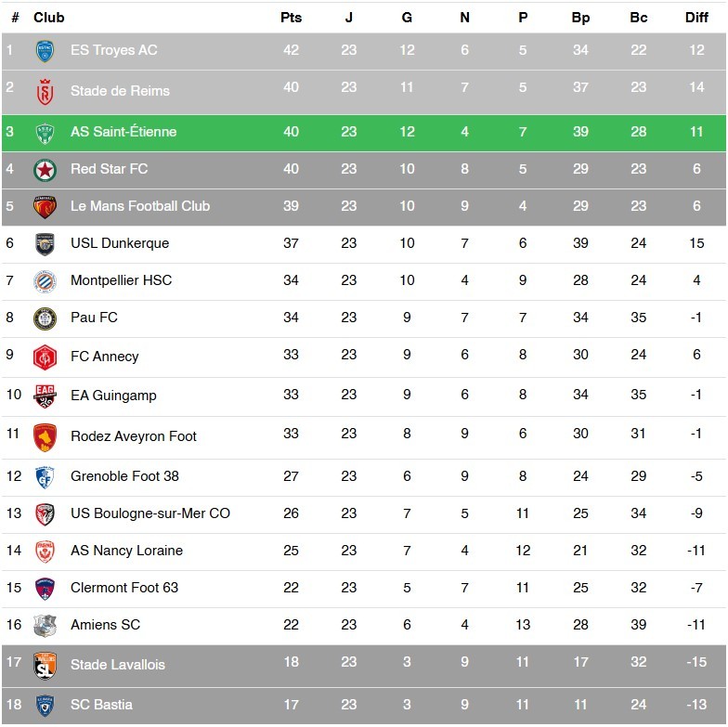Click the Red Star FC star logo

(45, 170)
